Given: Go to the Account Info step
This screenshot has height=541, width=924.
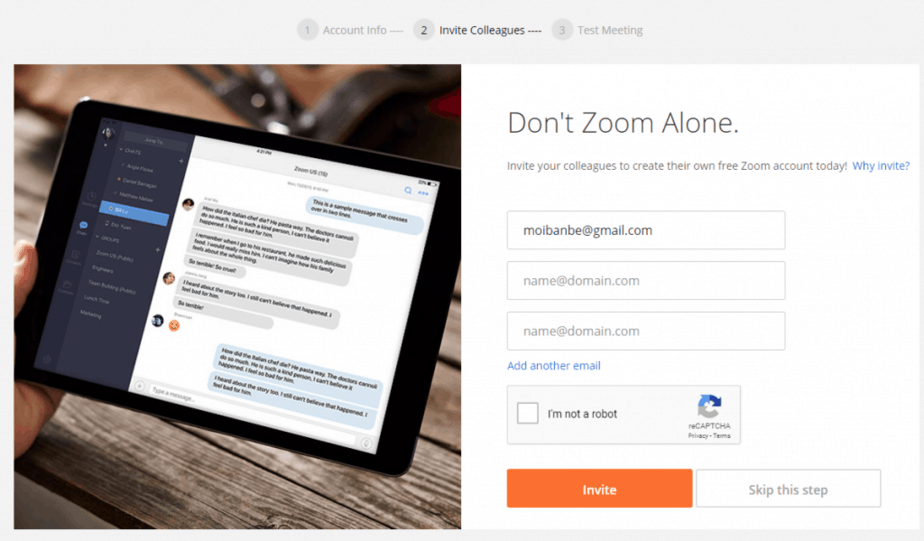Looking at the screenshot, I should click(355, 30).
